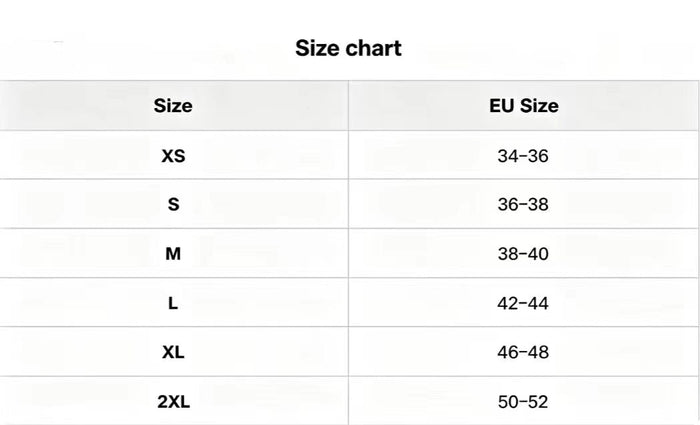This screenshot has height=425, width=700.
Task: Select the L size row label
Action: tap(173, 303)
